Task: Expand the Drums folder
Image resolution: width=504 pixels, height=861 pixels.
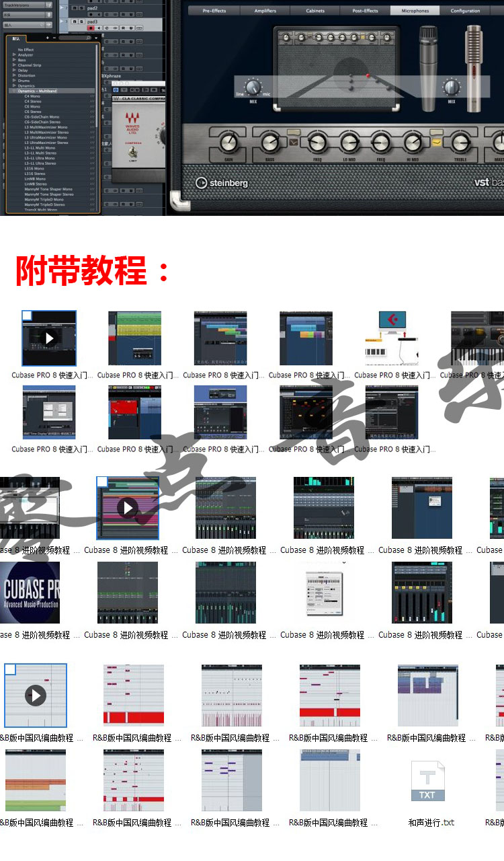Action: pyautogui.click(x=14, y=81)
